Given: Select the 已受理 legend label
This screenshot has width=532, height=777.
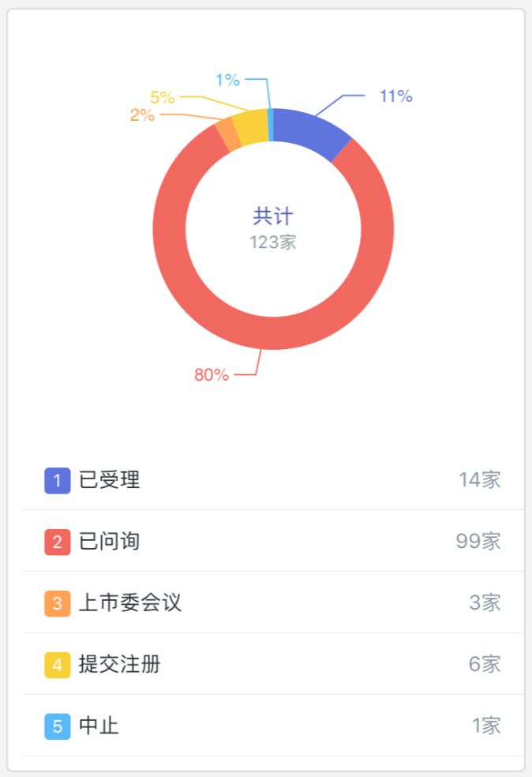Looking at the screenshot, I should click(x=110, y=480).
